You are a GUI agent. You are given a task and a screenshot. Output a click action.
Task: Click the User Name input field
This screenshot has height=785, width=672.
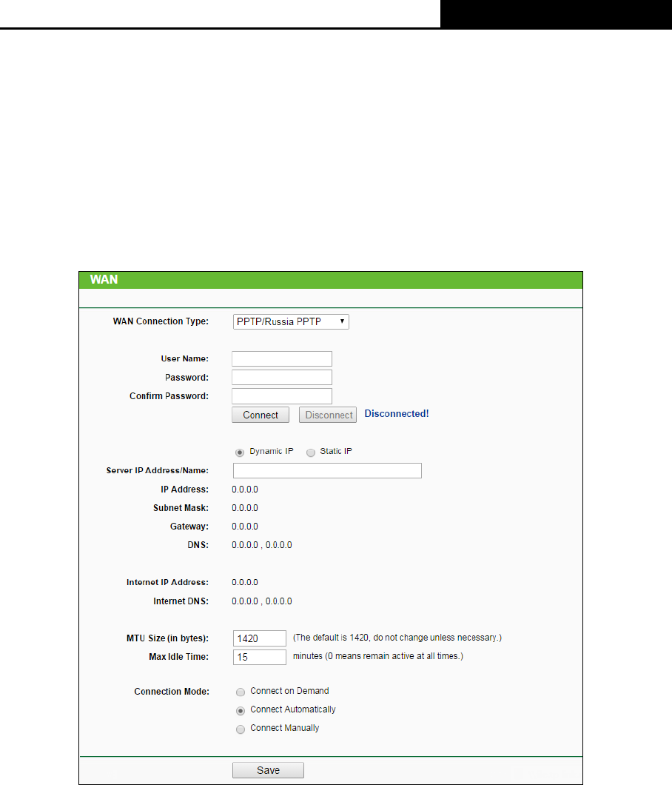tap(282, 358)
